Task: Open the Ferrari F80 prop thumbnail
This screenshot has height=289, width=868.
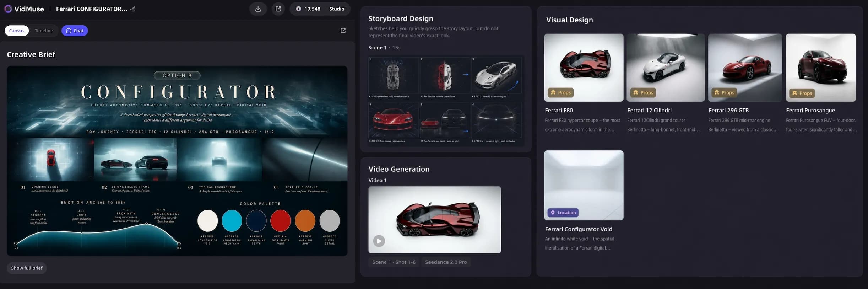Action: (584, 68)
